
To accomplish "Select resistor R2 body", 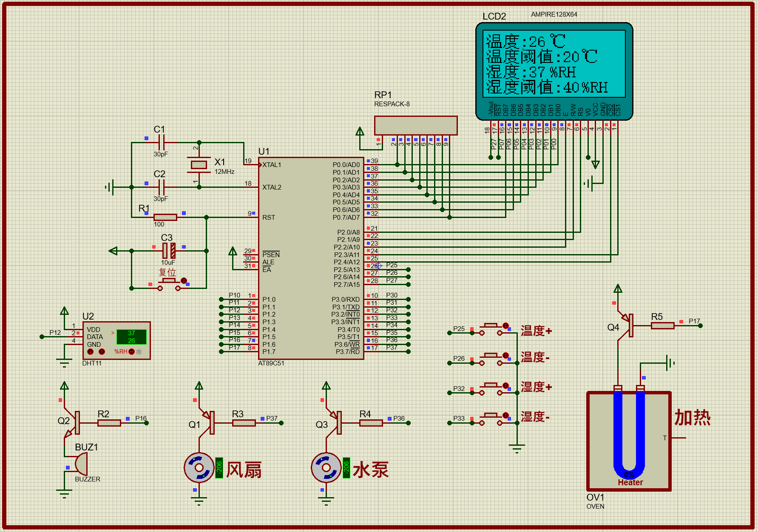I will pyautogui.click(x=109, y=423).
